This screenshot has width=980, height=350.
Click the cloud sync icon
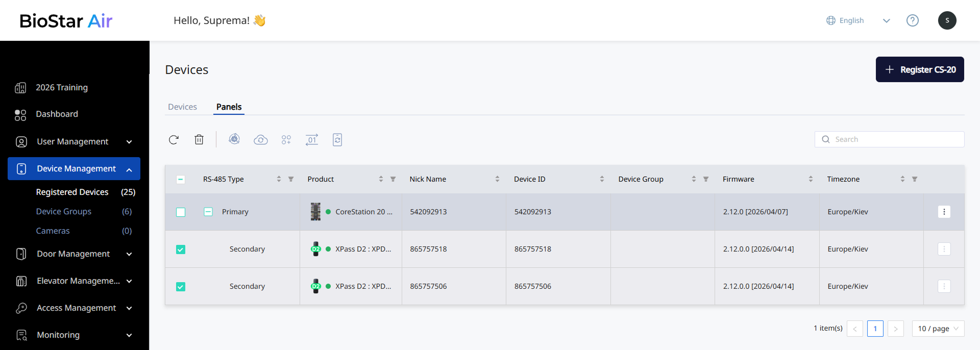pos(261,140)
